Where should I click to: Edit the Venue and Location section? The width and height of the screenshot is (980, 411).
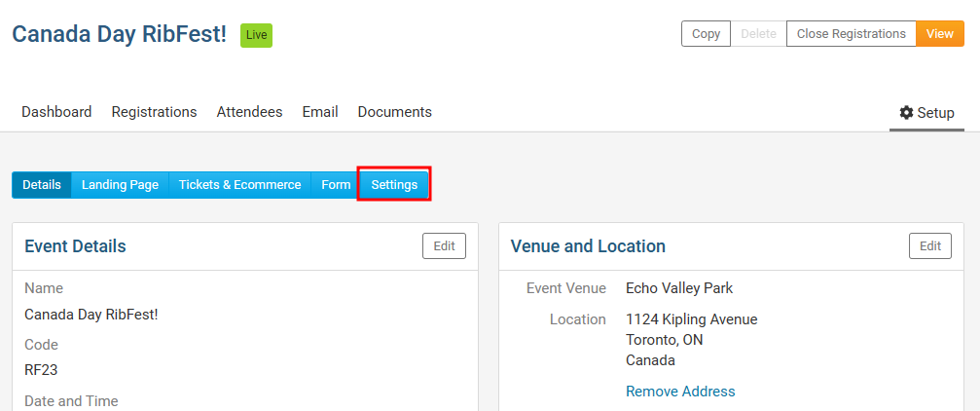pyautogui.click(x=930, y=246)
